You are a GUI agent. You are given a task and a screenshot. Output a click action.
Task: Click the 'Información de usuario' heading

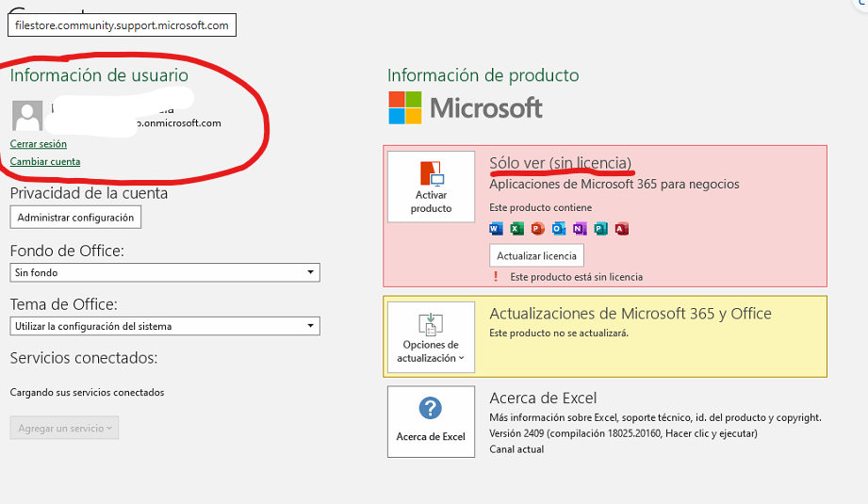tap(99, 75)
